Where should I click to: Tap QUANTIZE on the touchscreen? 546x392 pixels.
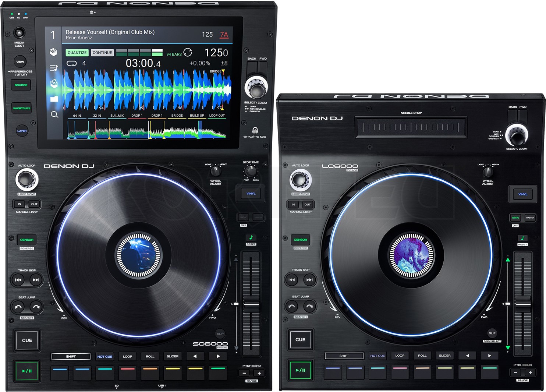(x=77, y=52)
